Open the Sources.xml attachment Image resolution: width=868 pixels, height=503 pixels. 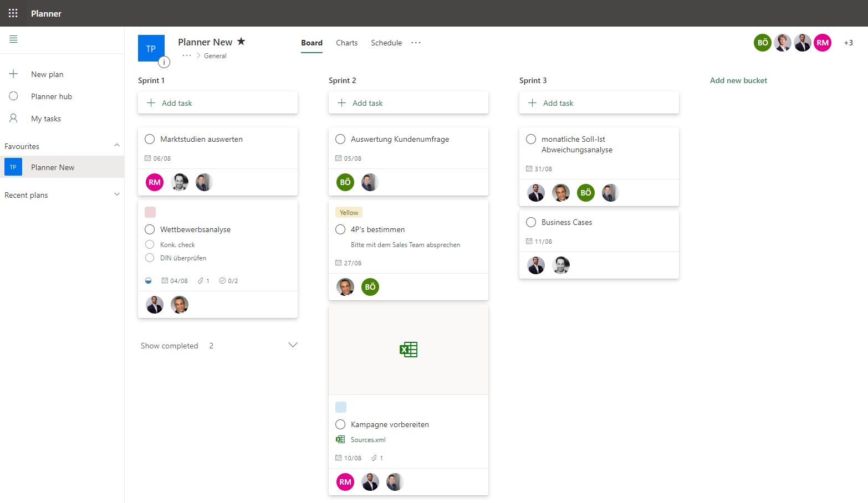367,439
